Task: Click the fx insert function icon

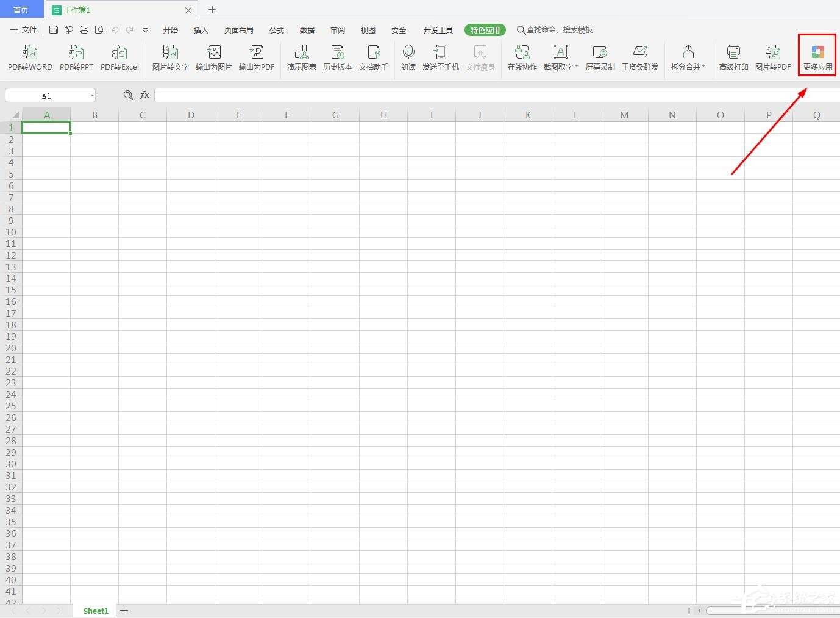Action: pos(144,95)
